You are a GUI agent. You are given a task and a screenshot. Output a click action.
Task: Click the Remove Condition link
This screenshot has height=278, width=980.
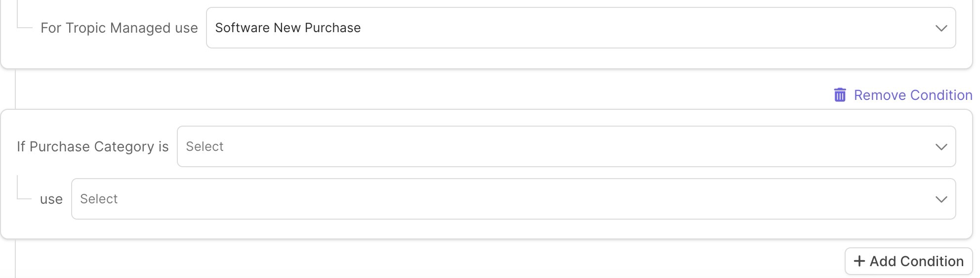tap(903, 95)
